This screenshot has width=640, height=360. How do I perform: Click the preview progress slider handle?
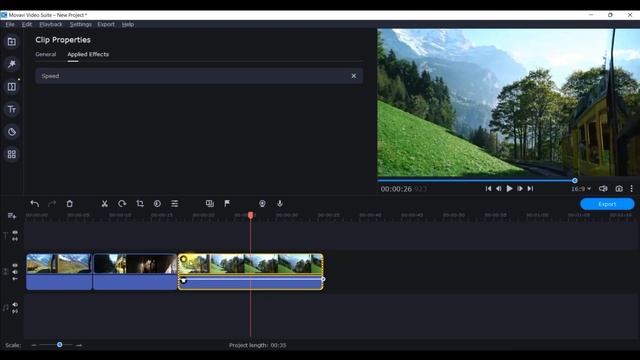click(575, 180)
